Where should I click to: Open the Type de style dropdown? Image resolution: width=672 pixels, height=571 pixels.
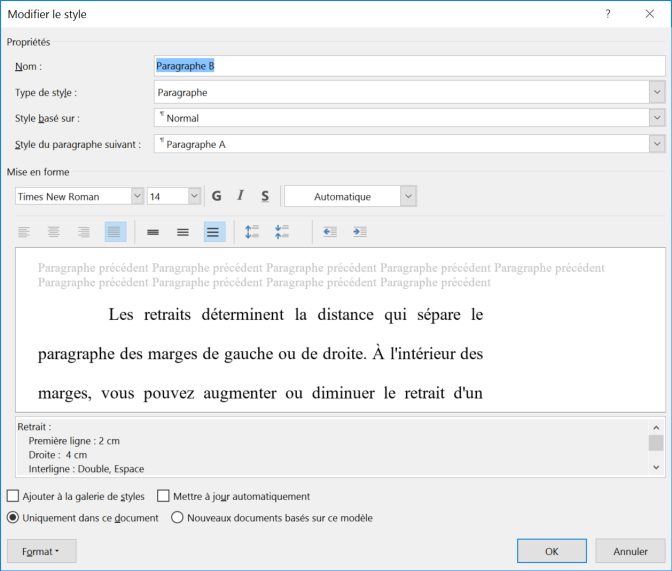(657, 92)
